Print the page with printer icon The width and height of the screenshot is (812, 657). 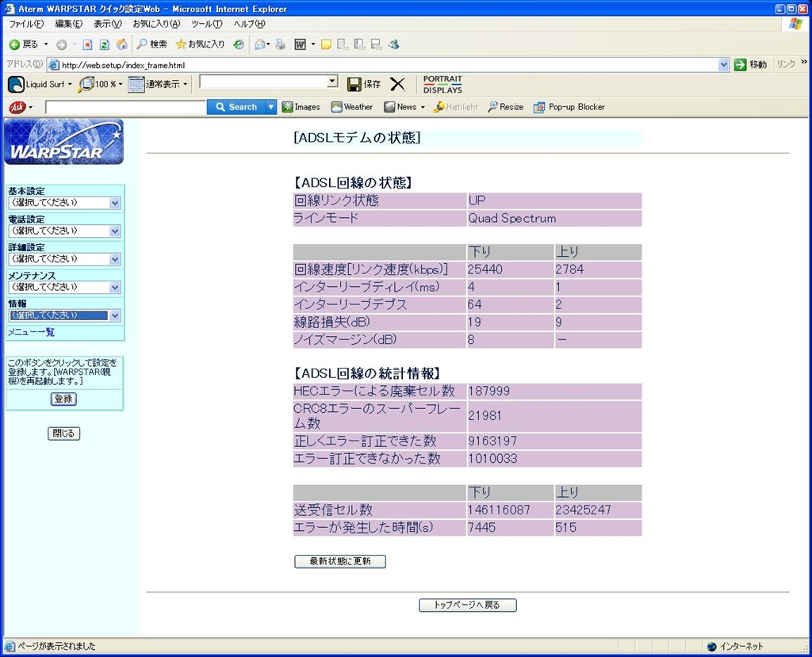[280, 44]
